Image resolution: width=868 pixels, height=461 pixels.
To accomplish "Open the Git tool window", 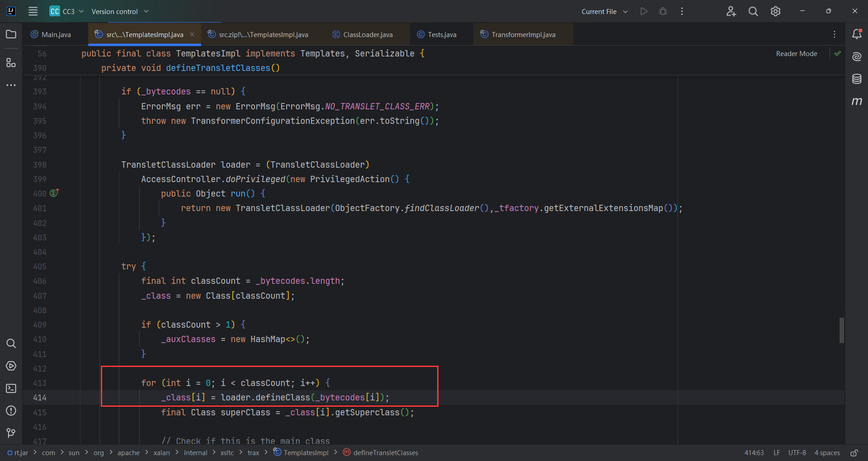I will pos(11,433).
